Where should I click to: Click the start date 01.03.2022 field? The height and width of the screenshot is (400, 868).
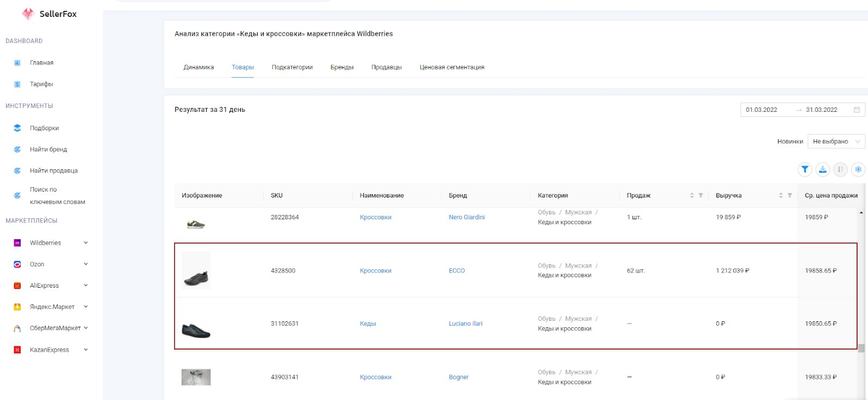(762, 110)
